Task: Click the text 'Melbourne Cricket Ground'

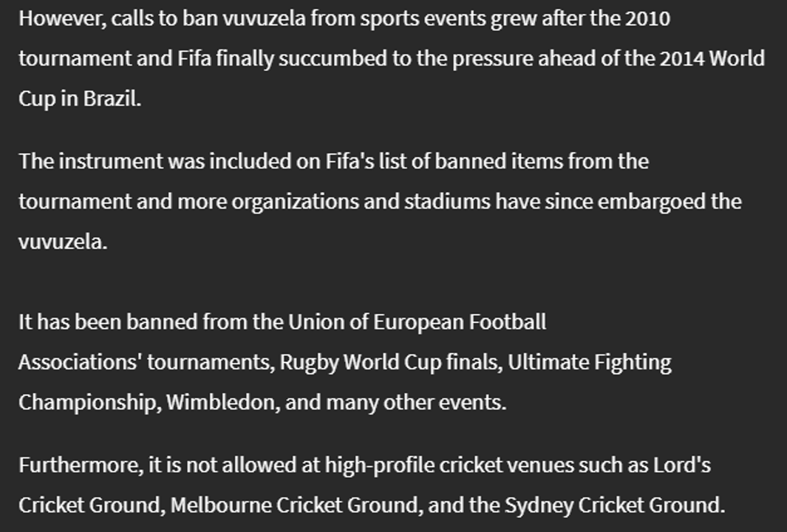Action: pos(294,505)
